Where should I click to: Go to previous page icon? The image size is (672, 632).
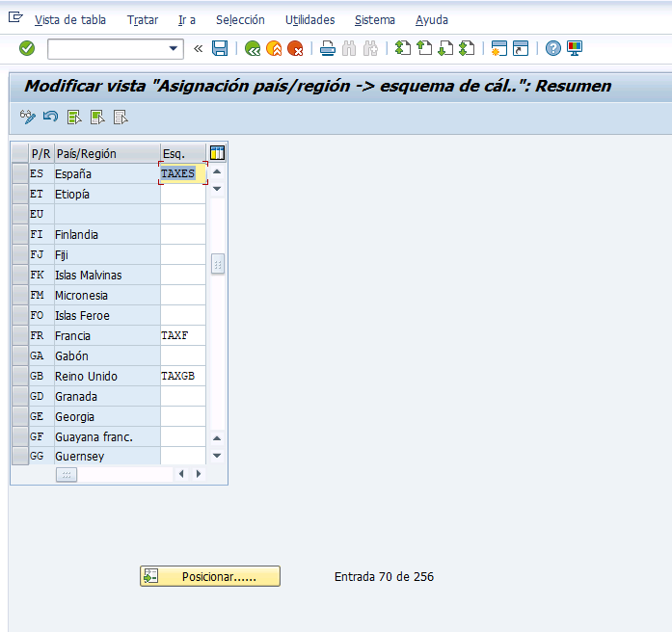tap(424, 48)
